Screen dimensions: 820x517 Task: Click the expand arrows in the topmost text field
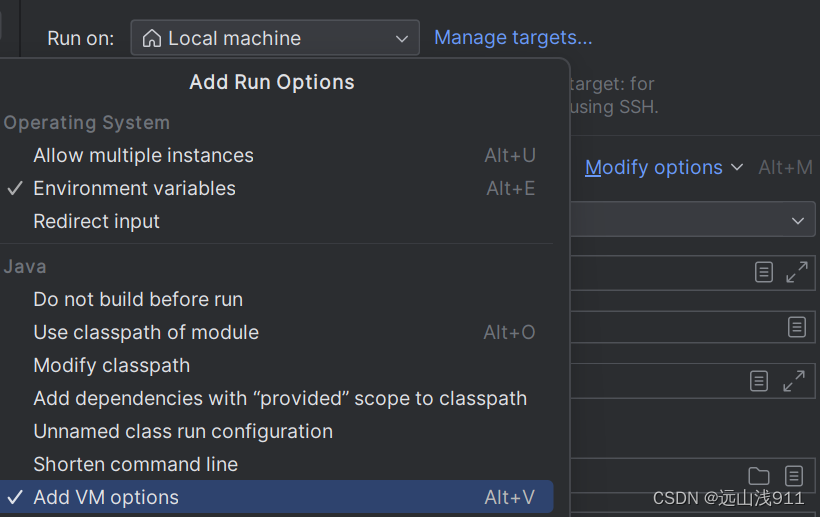796,272
